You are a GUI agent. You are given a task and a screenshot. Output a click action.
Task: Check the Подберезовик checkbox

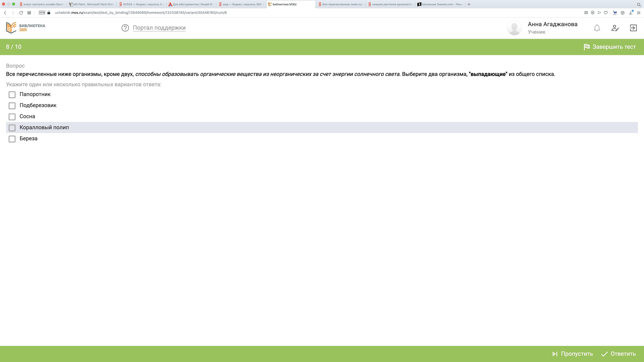coord(12,106)
